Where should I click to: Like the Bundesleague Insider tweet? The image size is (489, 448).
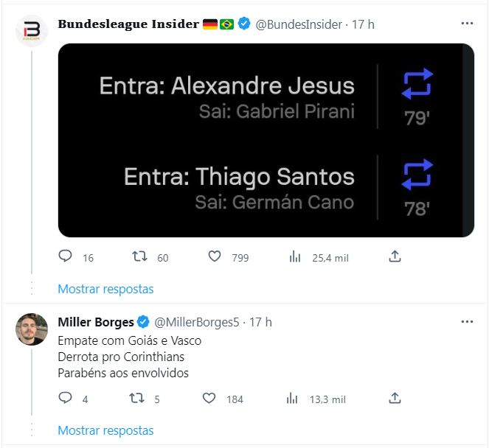tap(215, 256)
